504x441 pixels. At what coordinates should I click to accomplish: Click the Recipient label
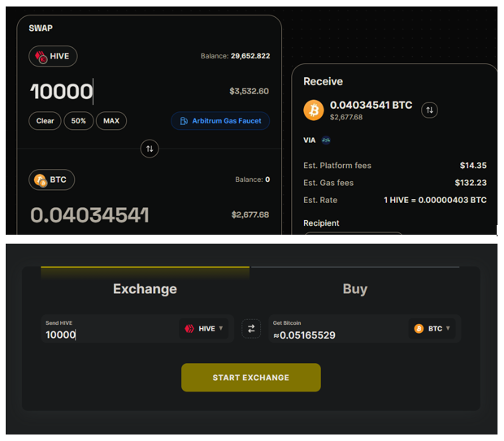pyautogui.click(x=321, y=223)
